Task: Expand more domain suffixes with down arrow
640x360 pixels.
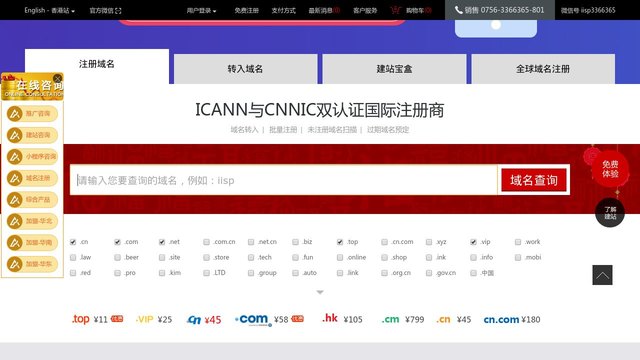Action: 320,292
